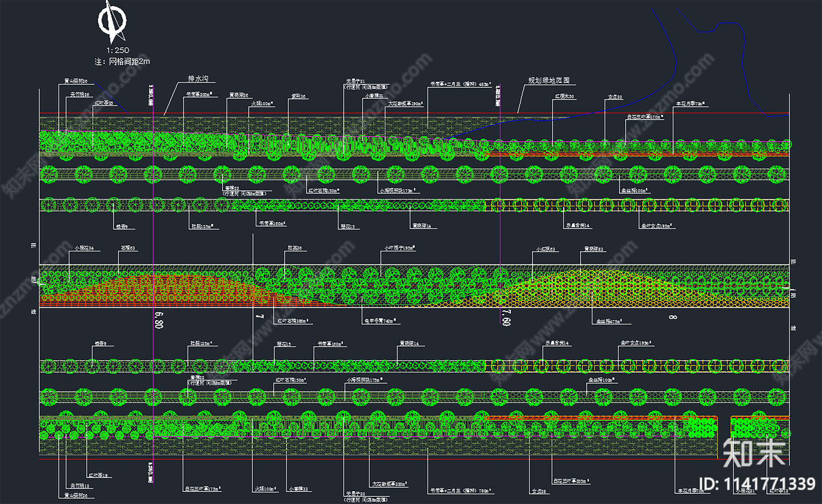Click the 红叶李25 label
Image resolution: width=822 pixels, height=504 pixels.
tap(104, 103)
